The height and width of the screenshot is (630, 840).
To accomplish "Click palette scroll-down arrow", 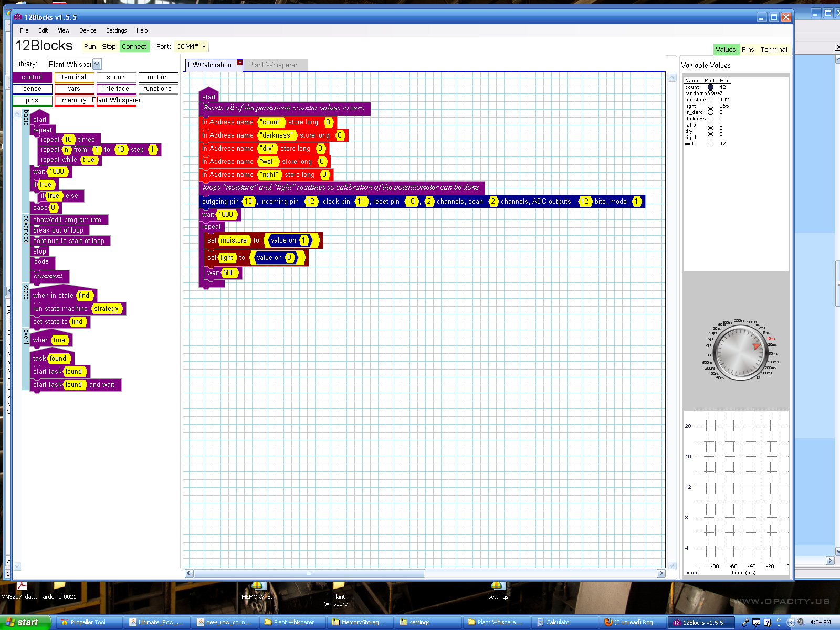I will (17, 566).
